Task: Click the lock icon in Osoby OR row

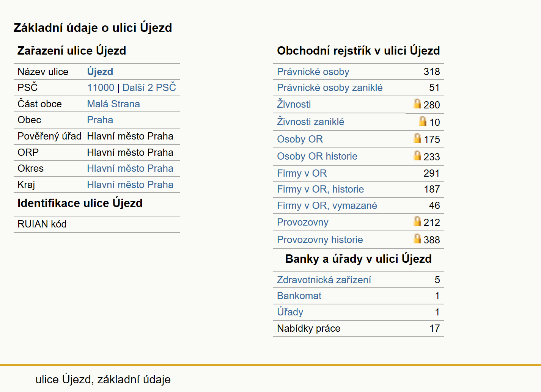Action: tap(417, 138)
